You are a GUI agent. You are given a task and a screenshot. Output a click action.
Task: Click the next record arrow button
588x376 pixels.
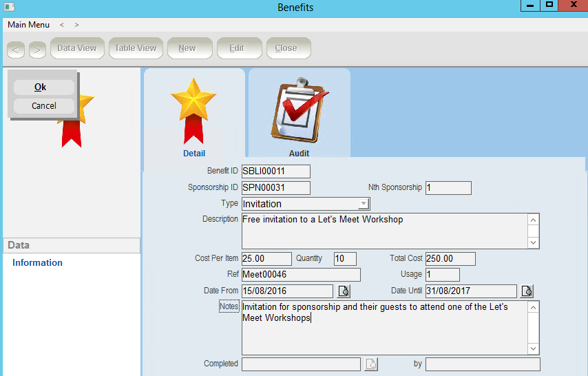(x=37, y=49)
